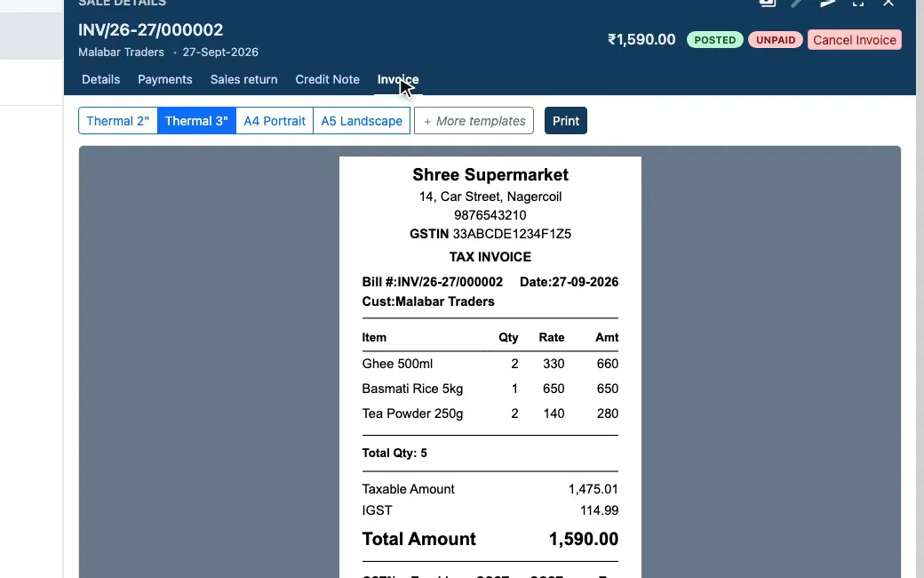Image resolution: width=924 pixels, height=578 pixels.
Task: Click the UNPAID status badge
Action: [776, 40]
